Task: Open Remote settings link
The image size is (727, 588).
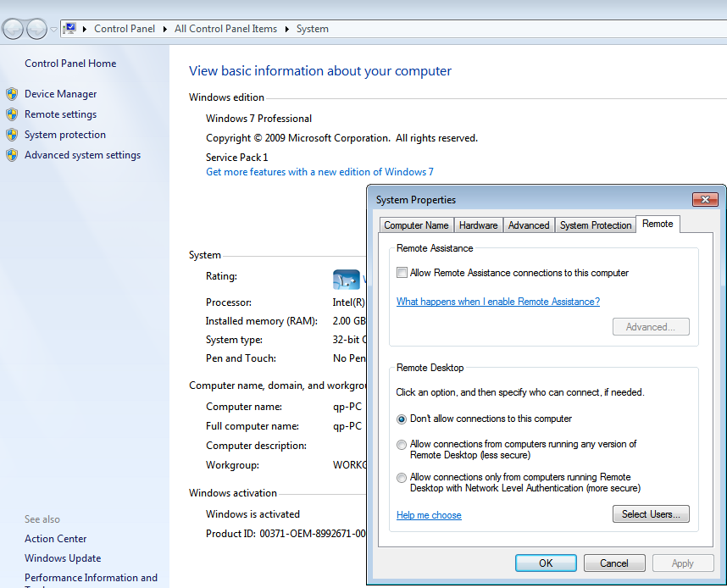Action: (x=61, y=114)
